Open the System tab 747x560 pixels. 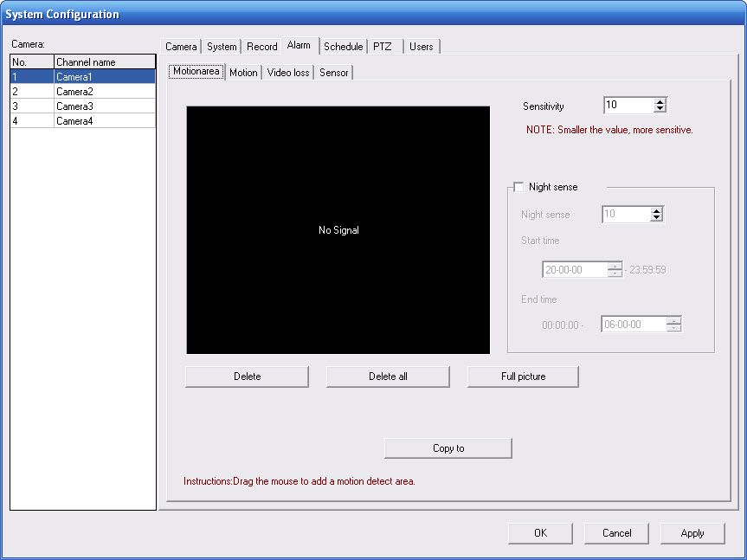tap(222, 47)
